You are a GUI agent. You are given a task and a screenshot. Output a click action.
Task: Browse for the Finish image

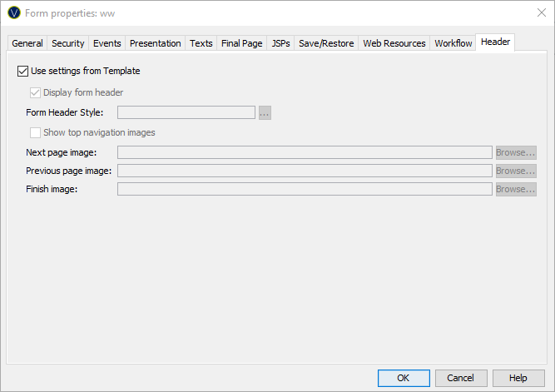coord(516,190)
